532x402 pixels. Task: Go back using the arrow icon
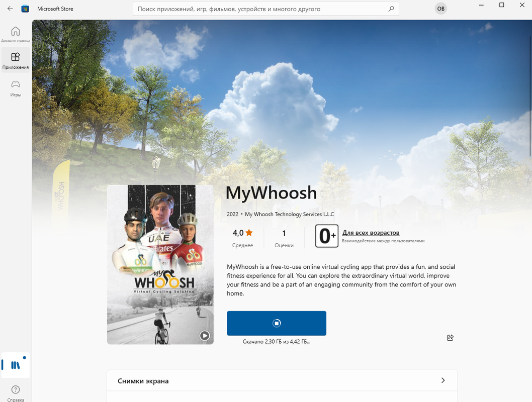(x=10, y=9)
